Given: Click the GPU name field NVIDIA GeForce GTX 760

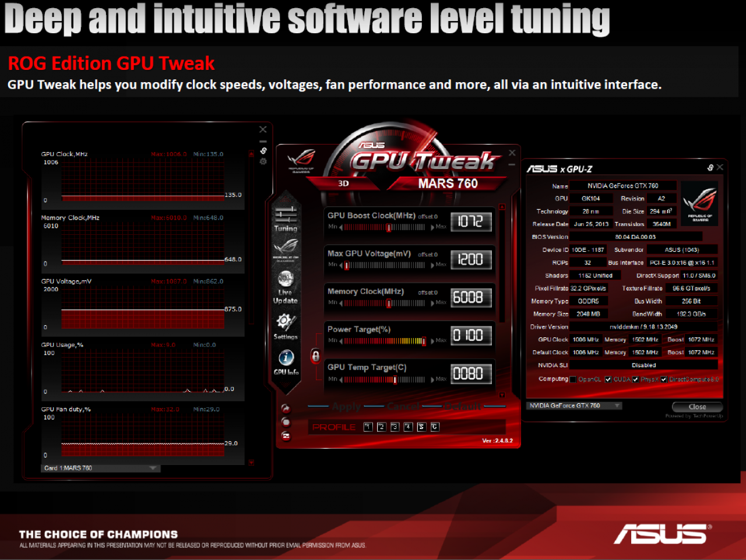Looking at the screenshot, I should tap(623, 186).
